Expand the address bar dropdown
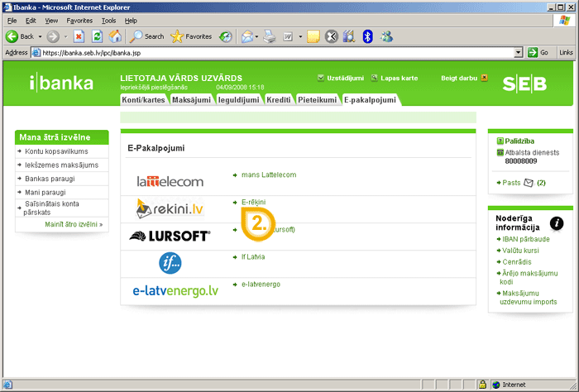Viewport: 579px width, 392px height. 519,53
